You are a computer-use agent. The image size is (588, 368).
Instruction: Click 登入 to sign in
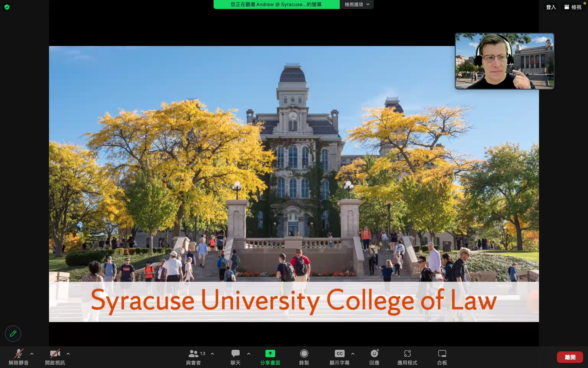pos(551,7)
